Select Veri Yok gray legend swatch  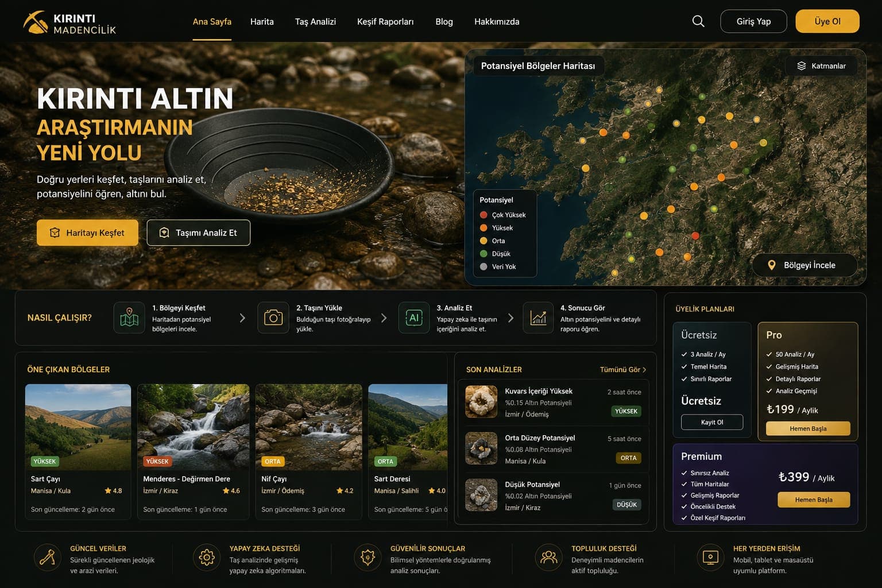(x=483, y=266)
